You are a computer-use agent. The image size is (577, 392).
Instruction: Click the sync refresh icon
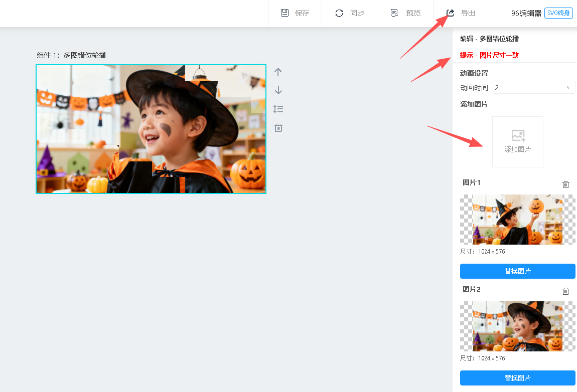click(339, 13)
